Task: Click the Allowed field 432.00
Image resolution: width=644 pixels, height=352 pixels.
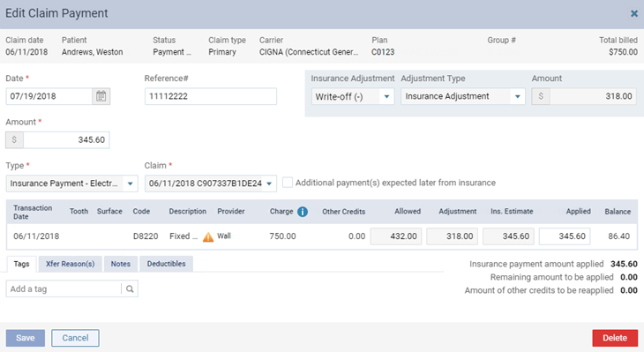Action: point(396,236)
